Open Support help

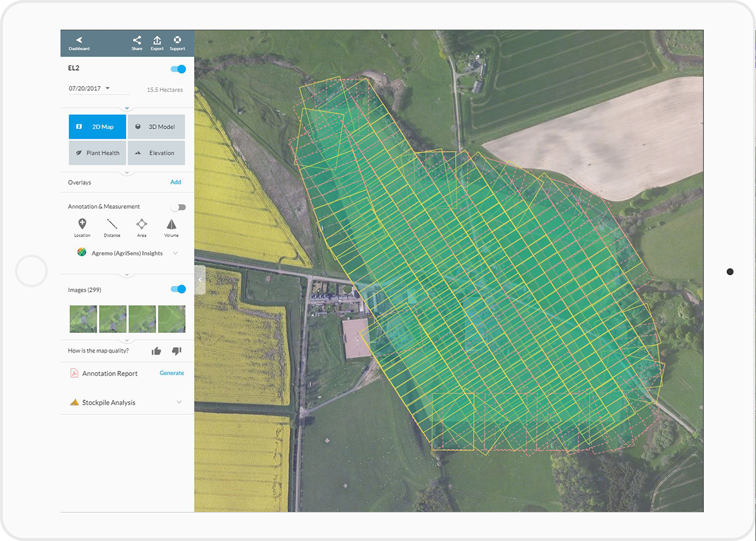click(177, 44)
